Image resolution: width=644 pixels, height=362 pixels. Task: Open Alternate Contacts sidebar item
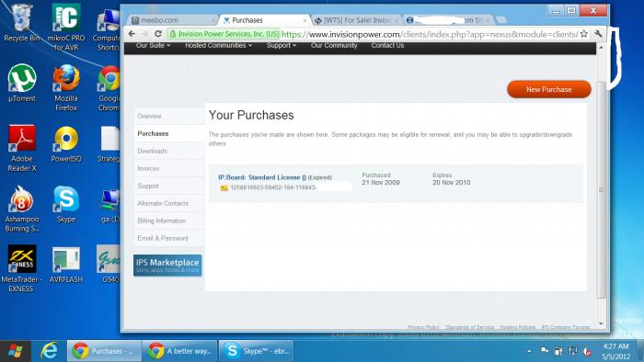coord(168,203)
